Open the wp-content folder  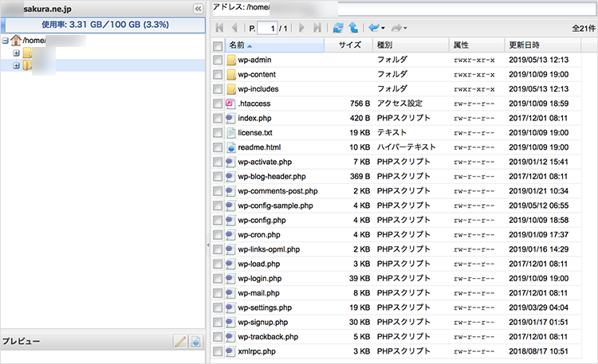(256, 74)
